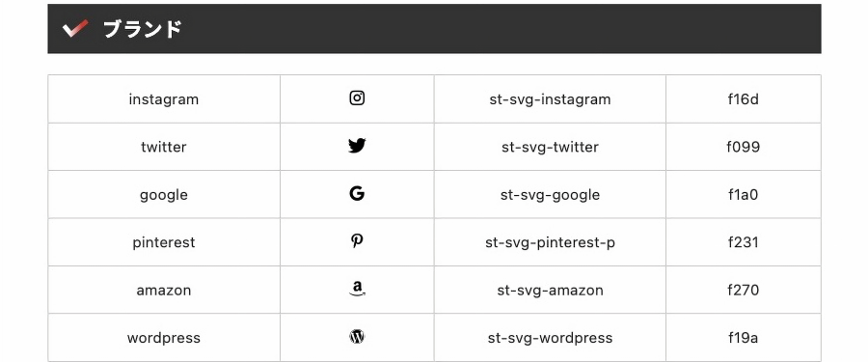Click the wordpress name cell
The width and height of the screenshot is (868, 362).
[x=164, y=338]
